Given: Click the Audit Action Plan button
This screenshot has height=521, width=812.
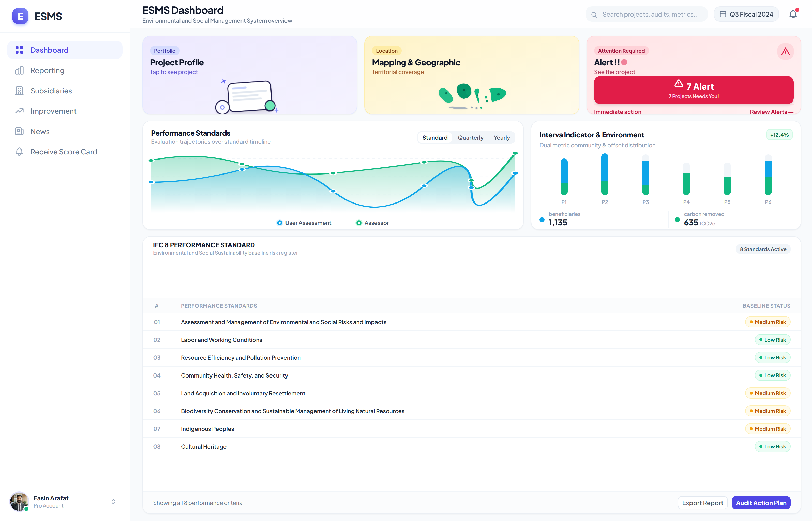Looking at the screenshot, I should click(x=761, y=503).
